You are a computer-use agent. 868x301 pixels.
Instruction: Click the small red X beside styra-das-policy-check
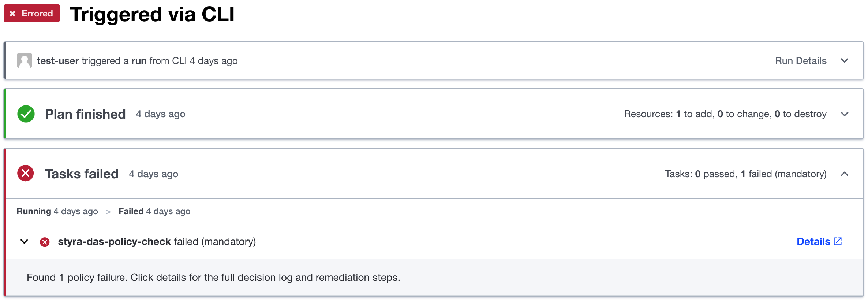click(45, 242)
